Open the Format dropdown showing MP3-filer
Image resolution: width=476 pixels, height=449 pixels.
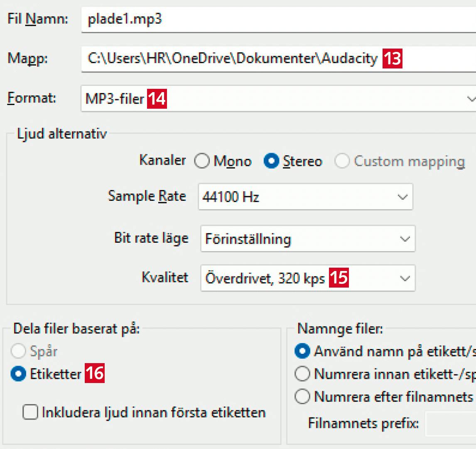coord(278,99)
